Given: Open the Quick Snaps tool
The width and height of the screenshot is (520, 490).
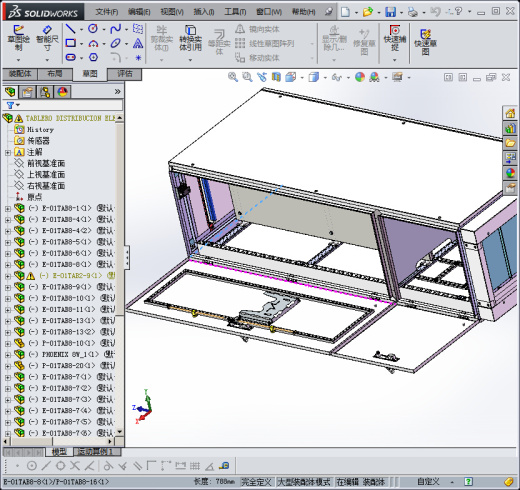Looking at the screenshot, I should [x=395, y=39].
